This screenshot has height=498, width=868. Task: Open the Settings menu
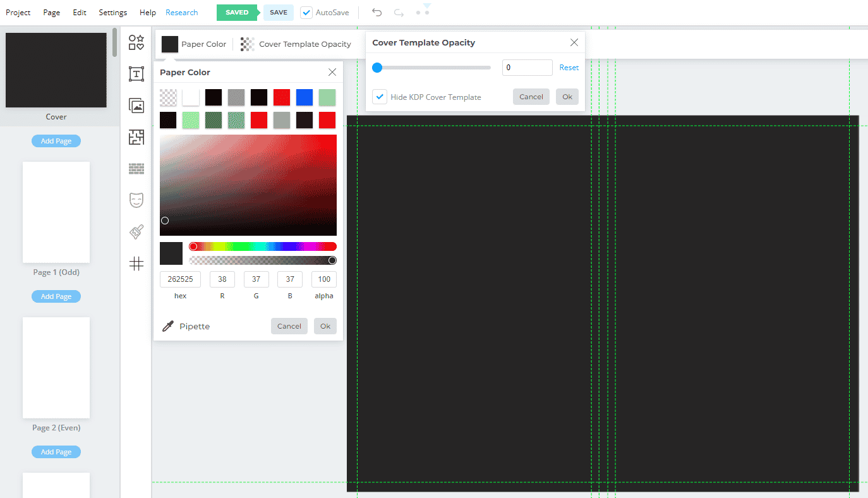click(x=112, y=13)
